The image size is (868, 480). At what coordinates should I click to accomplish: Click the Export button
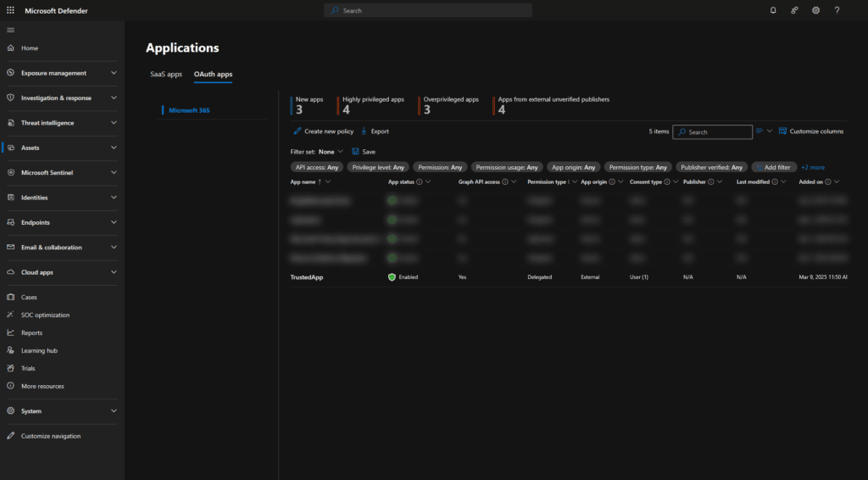375,131
